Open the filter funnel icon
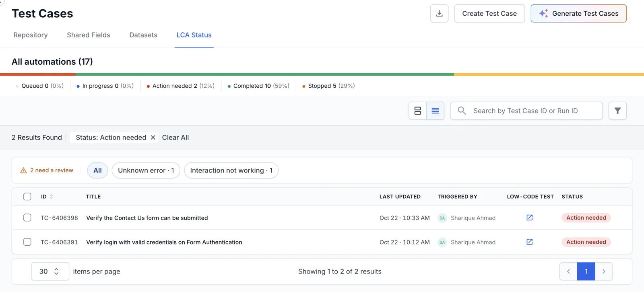 (x=617, y=111)
